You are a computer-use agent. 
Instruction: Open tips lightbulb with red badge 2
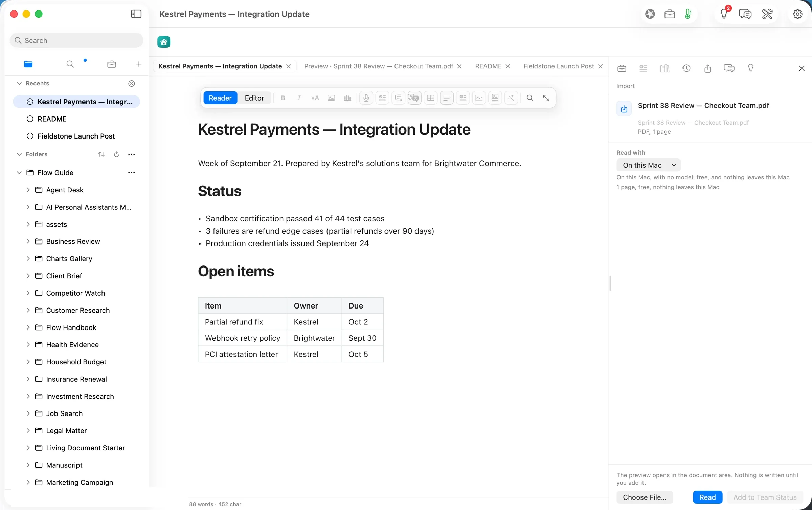tap(724, 14)
